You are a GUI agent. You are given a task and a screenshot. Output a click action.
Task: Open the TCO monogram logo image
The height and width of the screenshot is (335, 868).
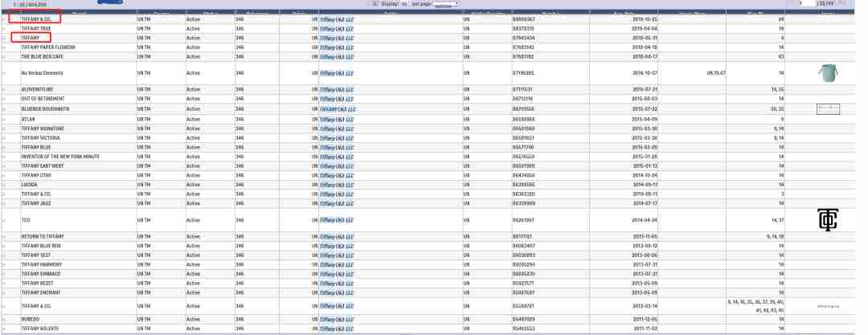[x=828, y=220]
